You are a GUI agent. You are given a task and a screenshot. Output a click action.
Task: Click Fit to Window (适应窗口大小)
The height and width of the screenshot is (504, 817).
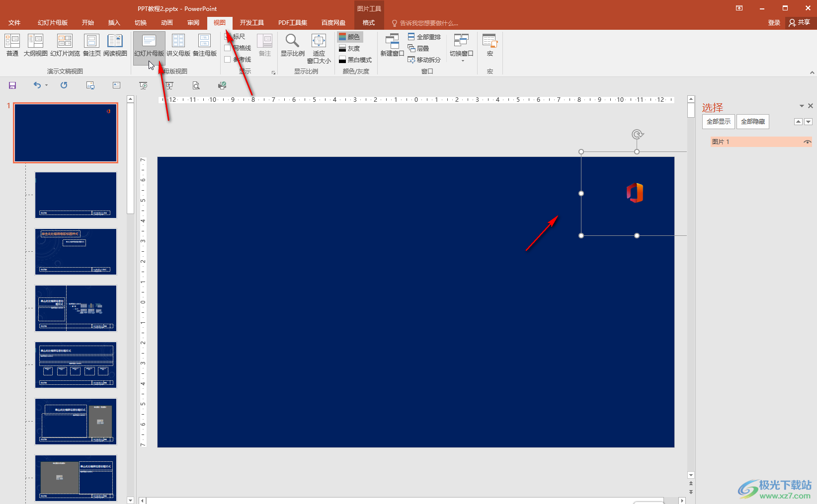[x=319, y=49]
